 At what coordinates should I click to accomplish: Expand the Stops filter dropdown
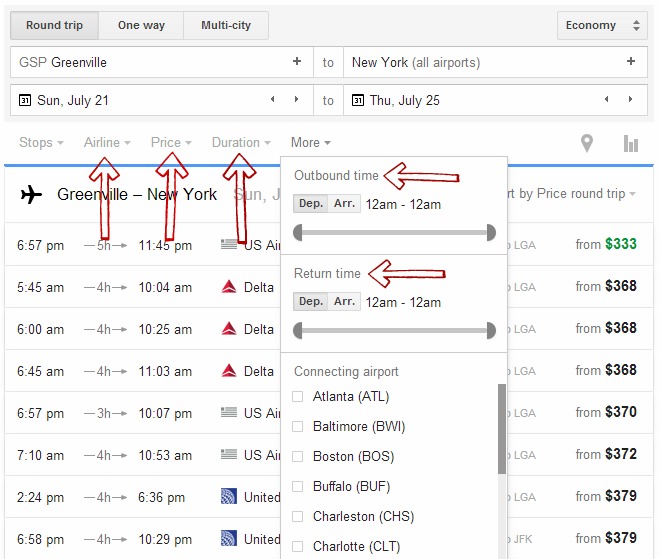[41, 143]
